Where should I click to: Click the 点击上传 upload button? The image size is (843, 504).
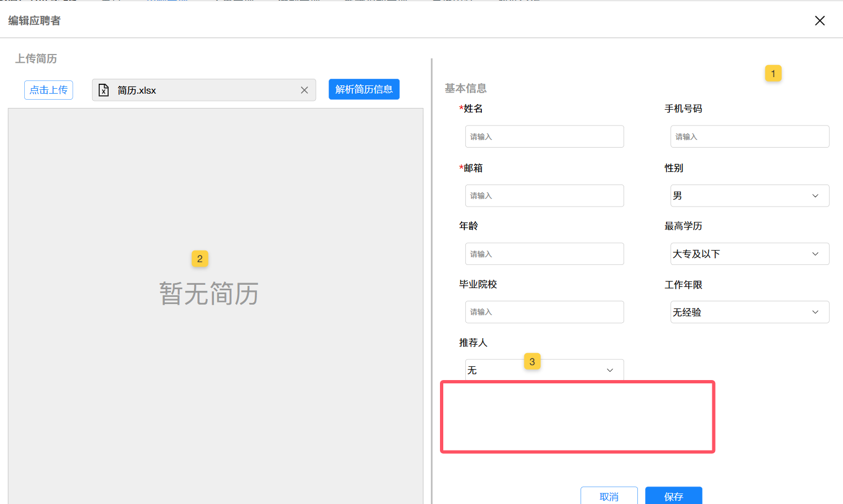(x=49, y=90)
